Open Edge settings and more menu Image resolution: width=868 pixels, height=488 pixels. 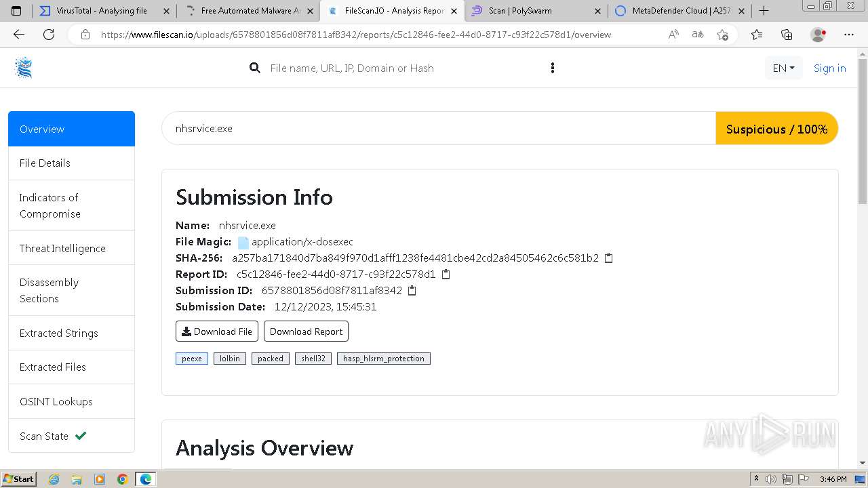[849, 35]
